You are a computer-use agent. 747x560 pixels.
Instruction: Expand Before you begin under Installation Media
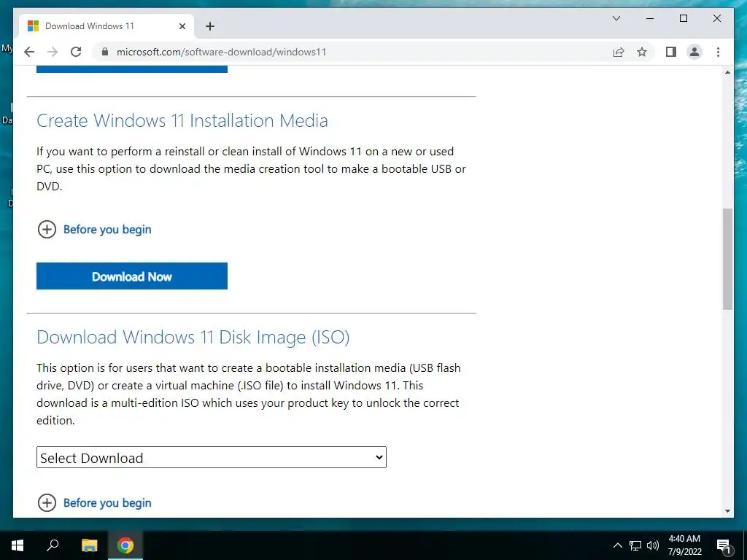tap(94, 230)
